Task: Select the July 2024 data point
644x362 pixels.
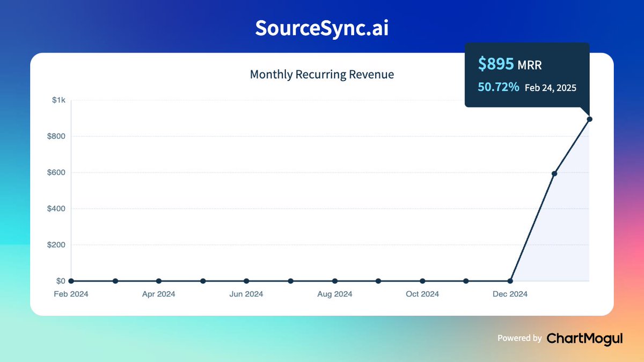Action: pyautogui.click(x=290, y=280)
